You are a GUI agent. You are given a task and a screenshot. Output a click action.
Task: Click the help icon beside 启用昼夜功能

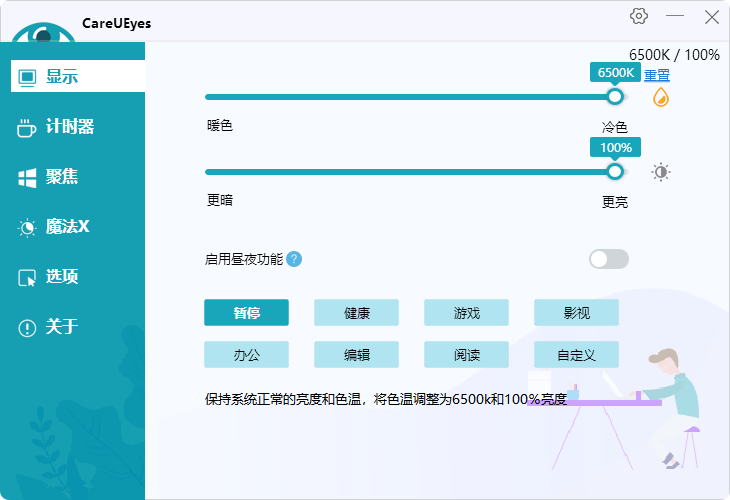[x=294, y=259]
